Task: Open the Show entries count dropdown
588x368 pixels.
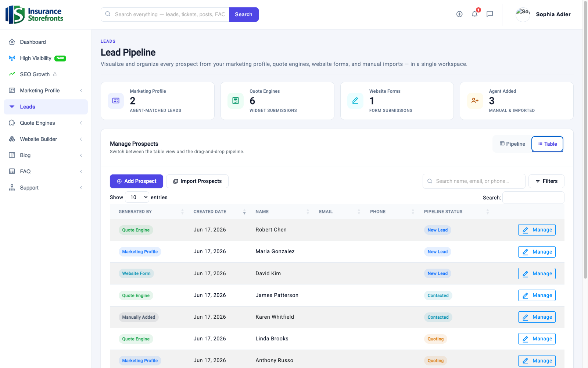Action: [137, 197]
